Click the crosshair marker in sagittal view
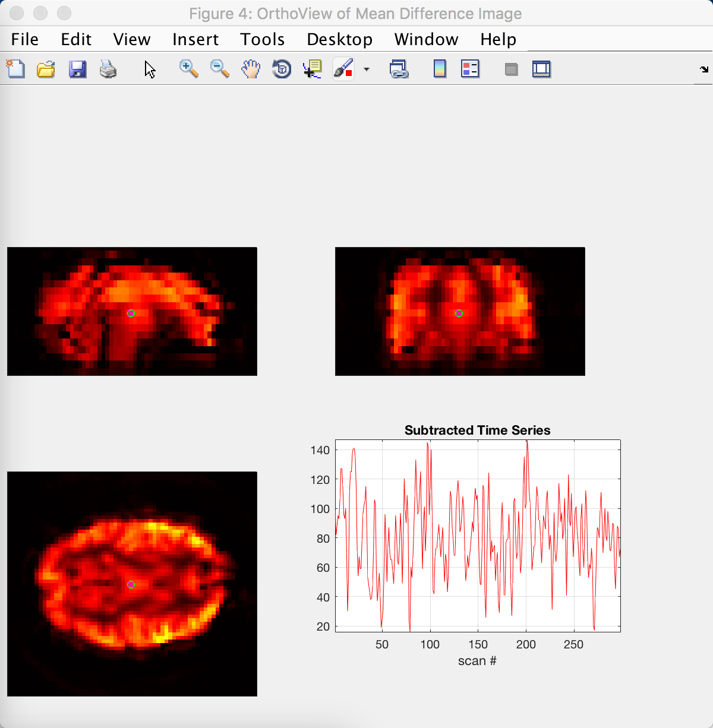 pyautogui.click(x=131, y=313)
